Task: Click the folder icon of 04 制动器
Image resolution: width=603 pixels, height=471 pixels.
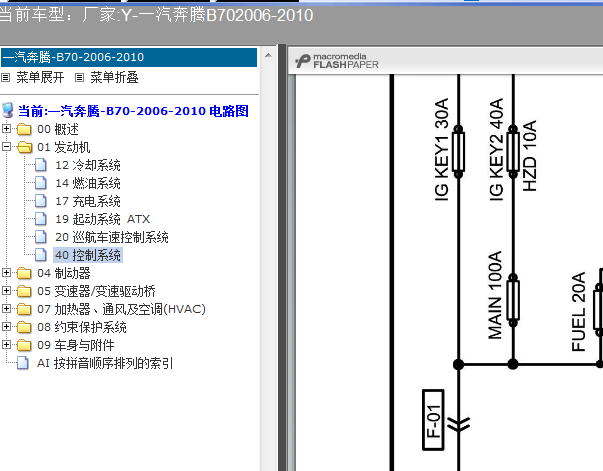Action: click(x=24, y=273)
